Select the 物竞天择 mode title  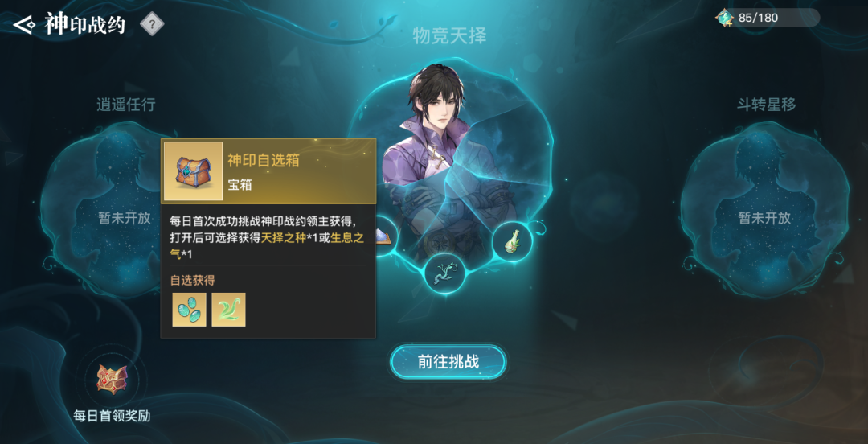coord(449,36)
